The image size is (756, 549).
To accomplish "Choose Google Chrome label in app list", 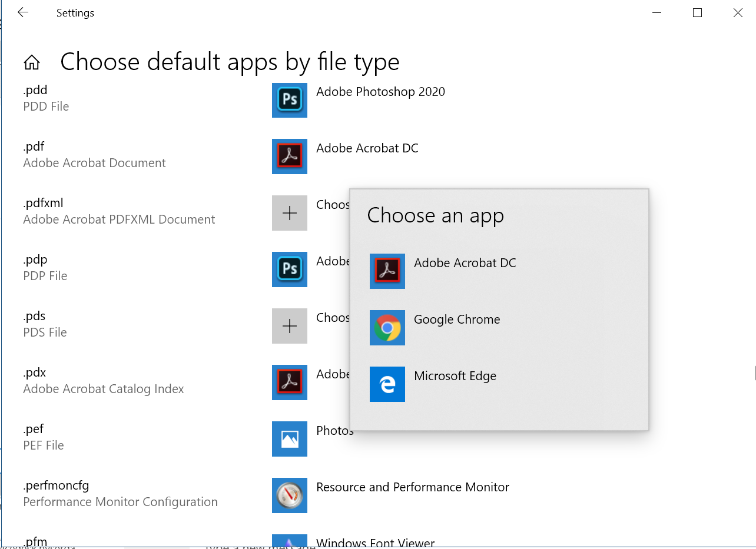I will pos(457,320).
